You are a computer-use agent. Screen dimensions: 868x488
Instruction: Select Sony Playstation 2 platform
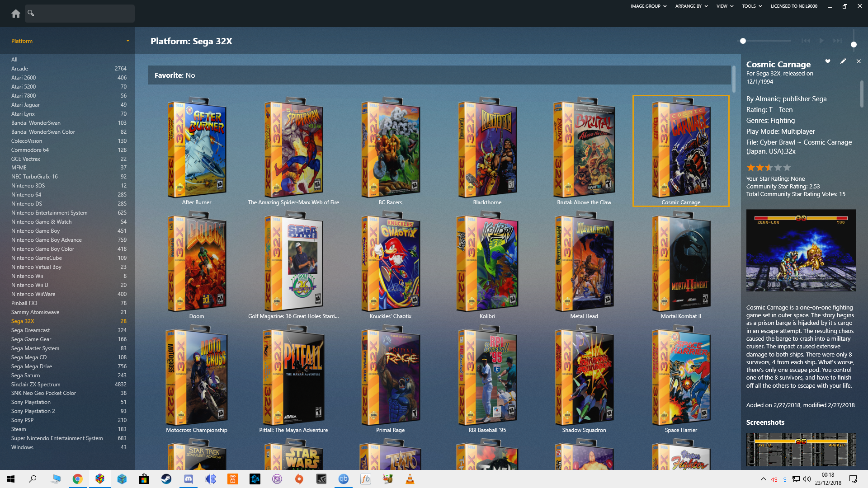pyautogui.click(x=69, y=411)
